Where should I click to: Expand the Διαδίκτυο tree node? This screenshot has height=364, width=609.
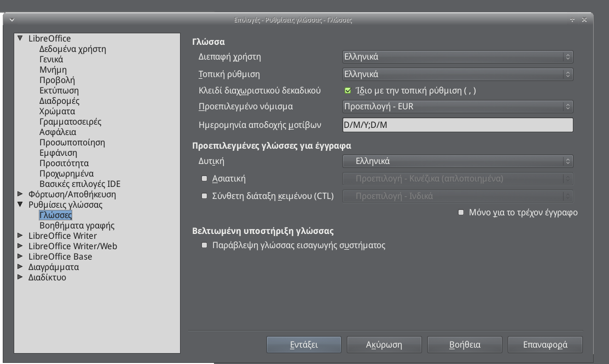click(x=20, y=278)
